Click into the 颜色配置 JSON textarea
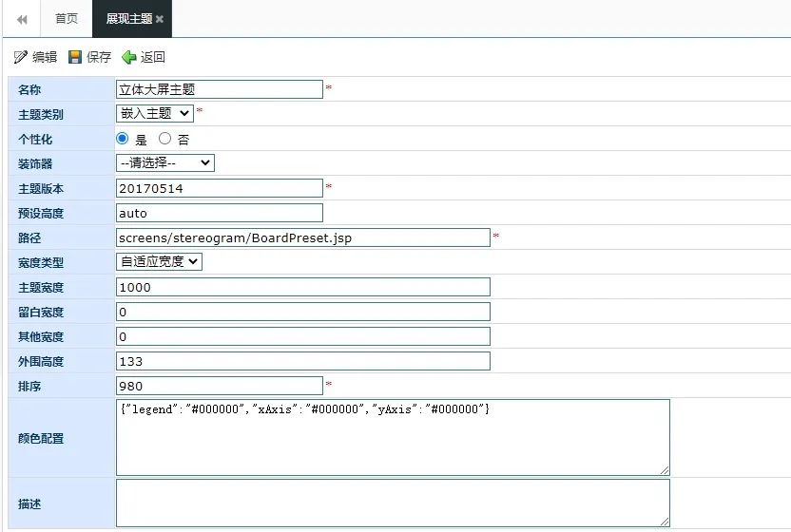 (x=393, y=437)
